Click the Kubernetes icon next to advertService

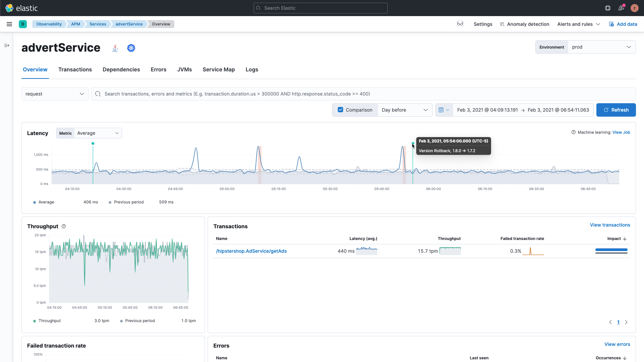(131, 48)
